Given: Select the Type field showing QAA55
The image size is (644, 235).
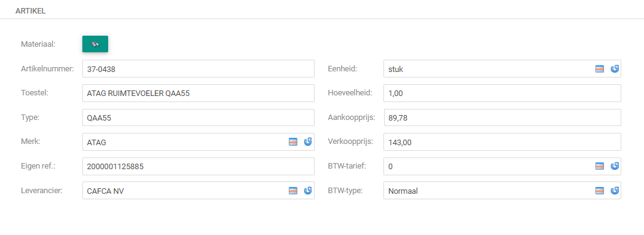Looking at the screenshot, I should (x=198, y=118).
